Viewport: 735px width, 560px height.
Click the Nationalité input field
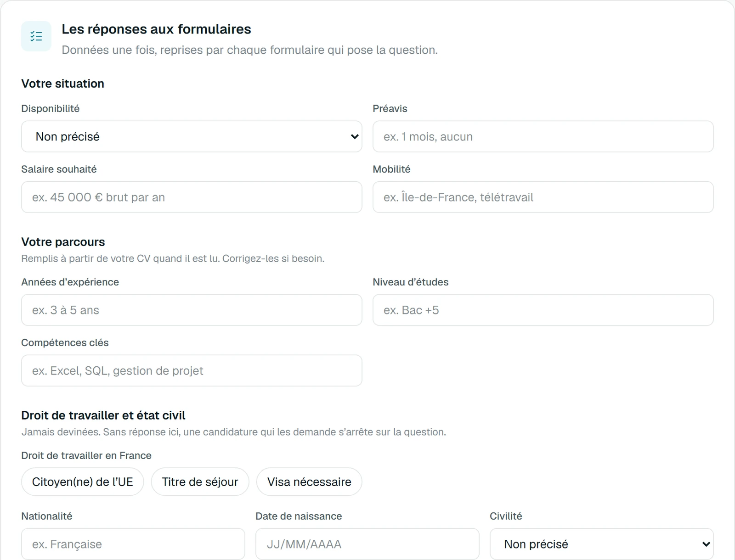point(133,544)
